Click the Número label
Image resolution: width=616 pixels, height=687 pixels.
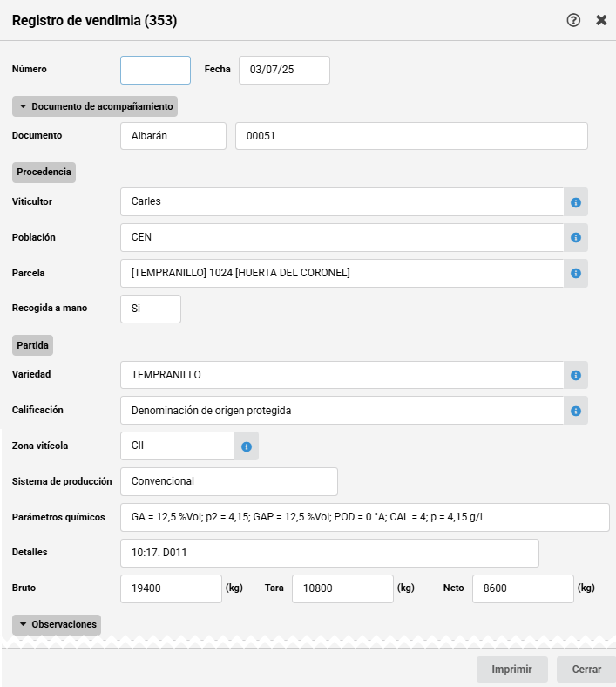(30, 69)
